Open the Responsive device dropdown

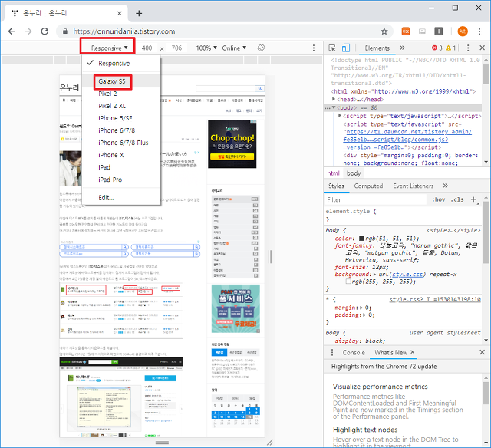[x=108, y=48]
